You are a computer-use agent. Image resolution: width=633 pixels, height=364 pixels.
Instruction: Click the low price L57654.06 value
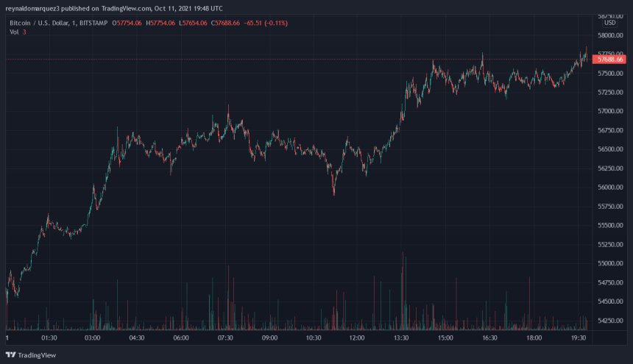[x=194, y=24]
